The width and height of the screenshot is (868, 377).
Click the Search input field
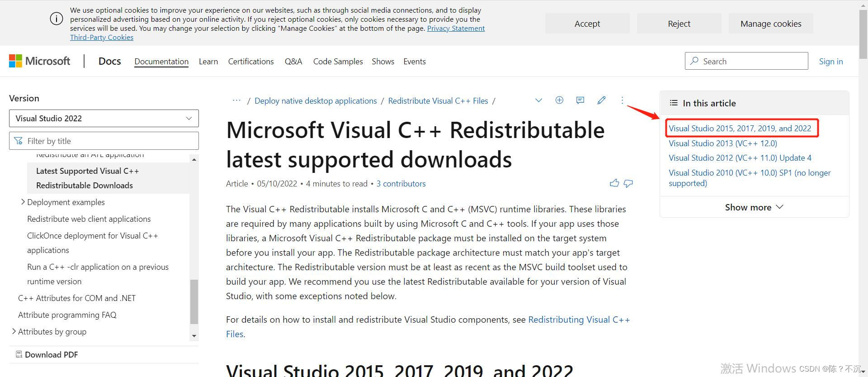tap(746, 61)
